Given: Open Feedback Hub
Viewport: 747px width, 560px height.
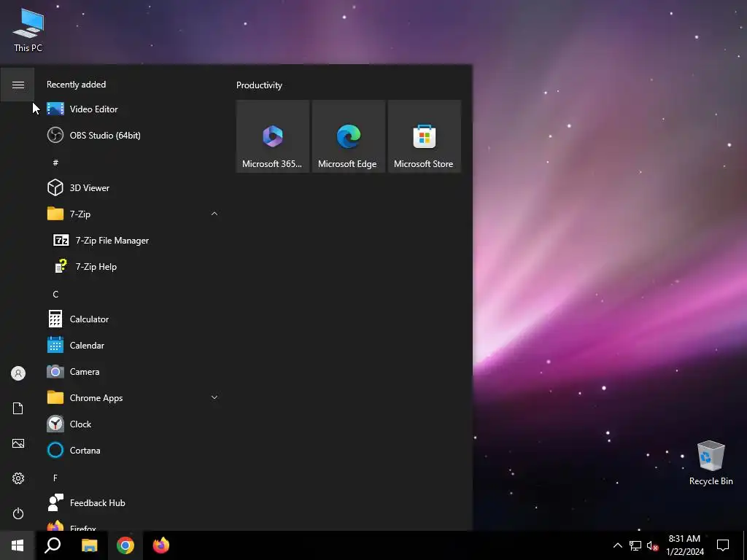Looking at the screenshot, I should pyautogui.click(x=133, y=503).
